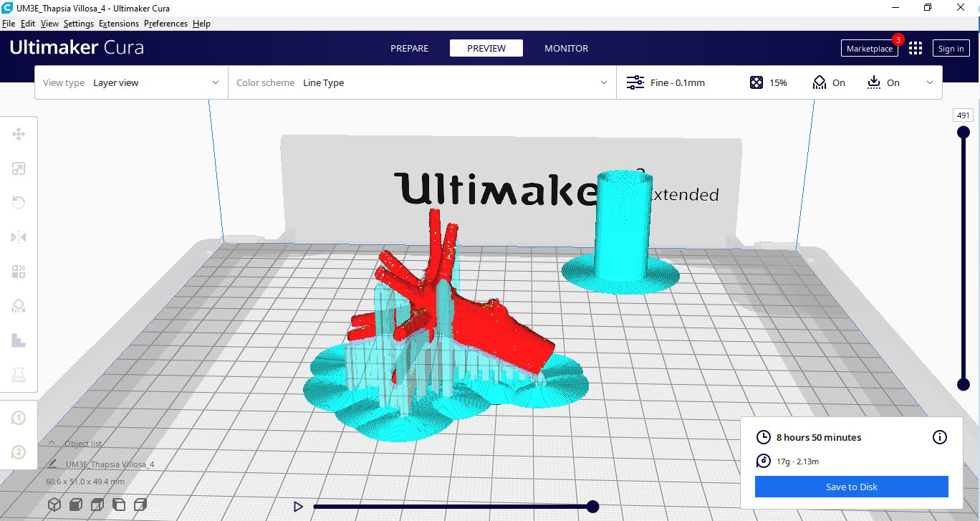The width and height of the screenshot is (980, 521).
Task: Select the Support Blocker tool
Action: [19, 306]
